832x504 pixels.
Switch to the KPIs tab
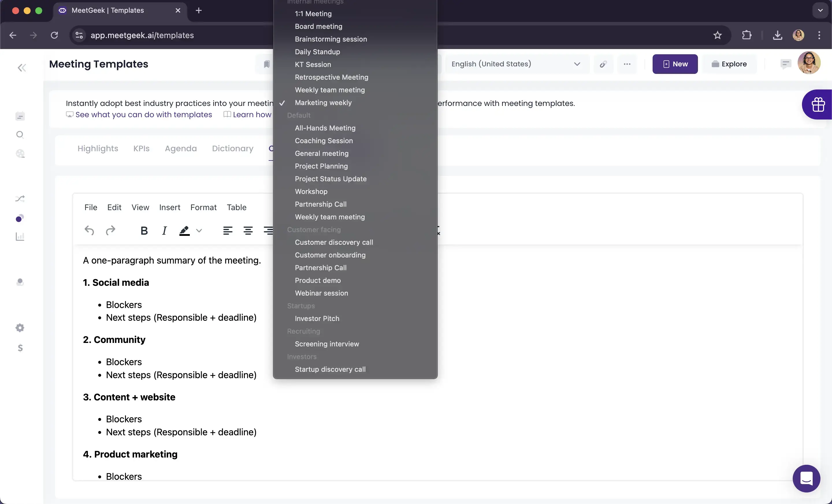141,149
